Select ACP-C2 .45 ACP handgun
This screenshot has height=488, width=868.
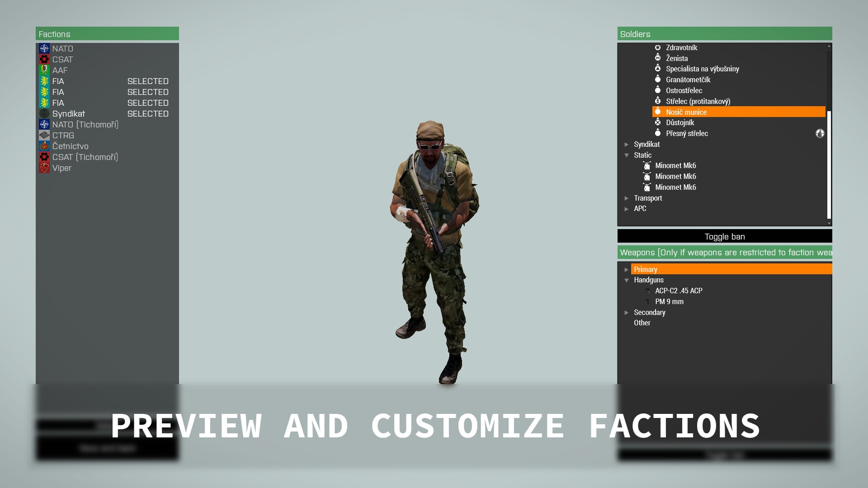[x=678, y=291]
